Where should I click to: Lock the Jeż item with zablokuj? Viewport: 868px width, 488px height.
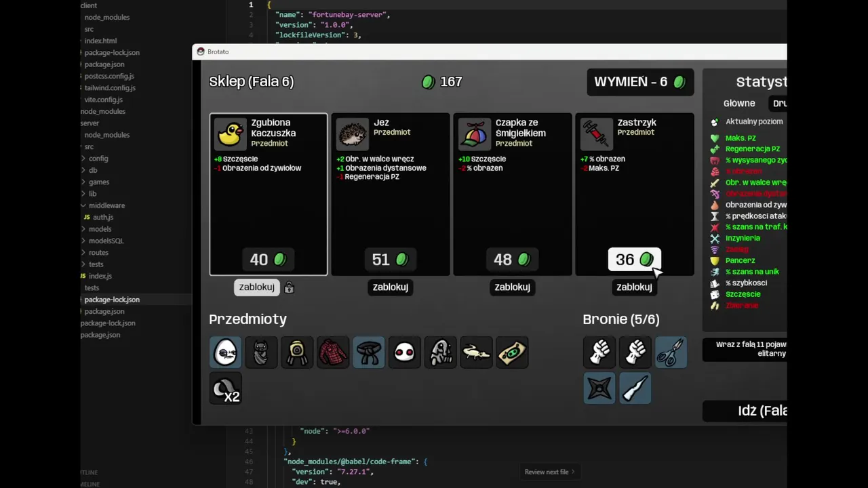391,287
